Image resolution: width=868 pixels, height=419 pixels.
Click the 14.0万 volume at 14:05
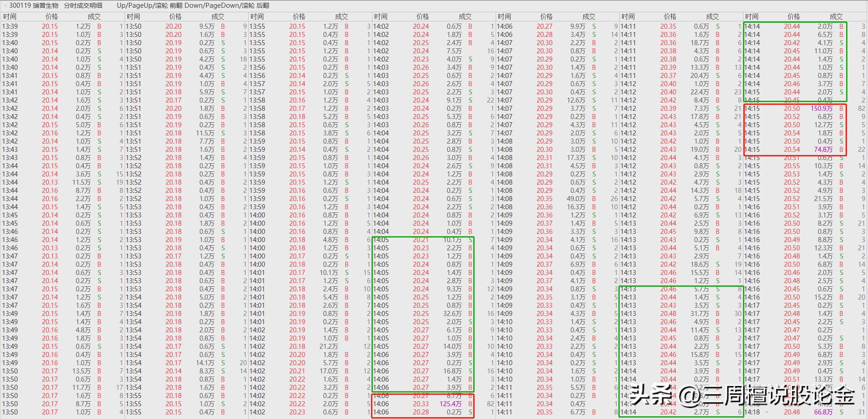pos(452,347)
